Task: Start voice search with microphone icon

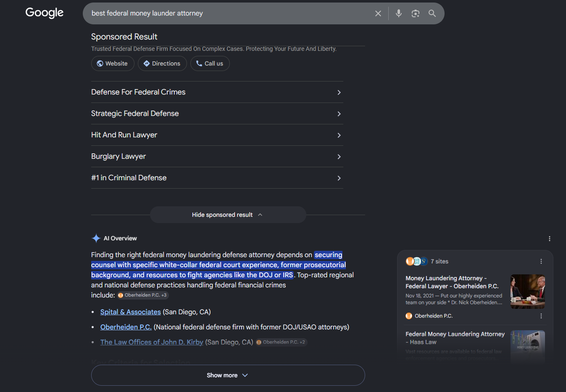Action: click(x=399, y=13)
